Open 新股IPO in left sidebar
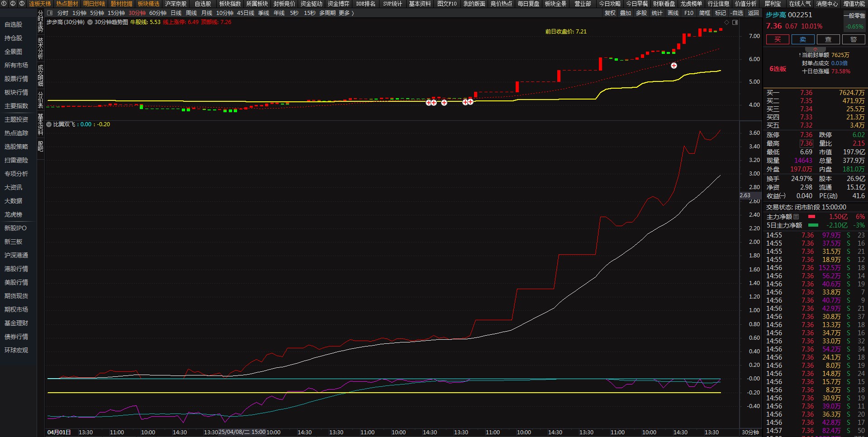The height and width of the screenshot is (437, 868). click(16, 228)
